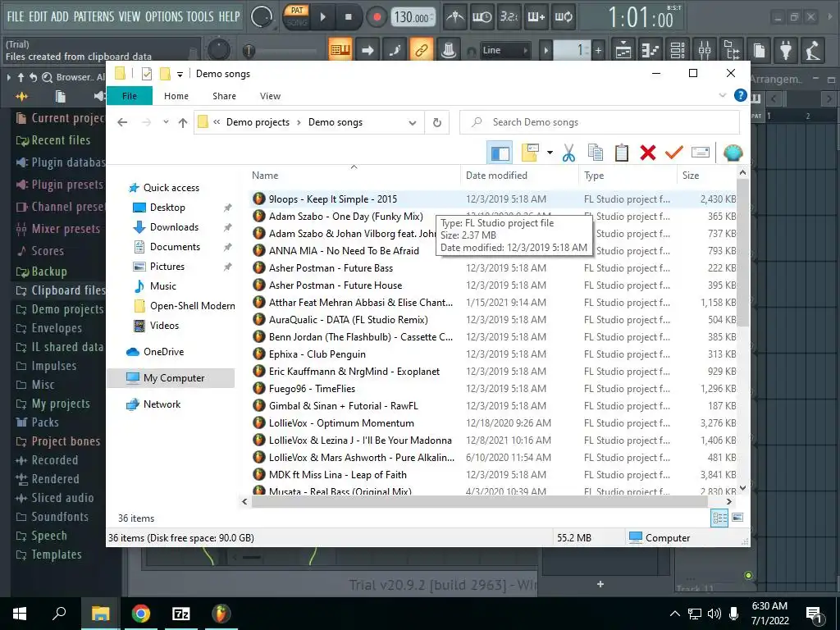
Task: Toggle the metronome icon in FL Studio
Action: click(x=455, y=17)
